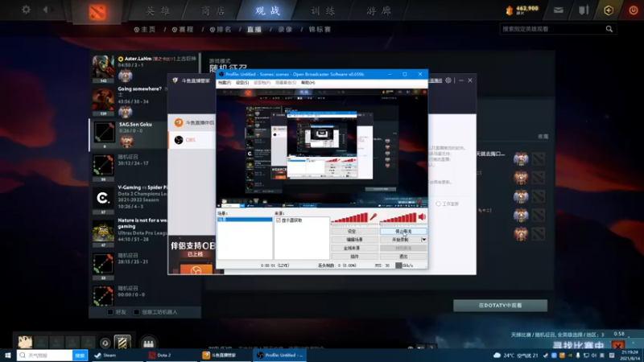Expand the 开始录制 dropdown arrow in OBS
Viewport: 644px width, 362px height.
424,240
